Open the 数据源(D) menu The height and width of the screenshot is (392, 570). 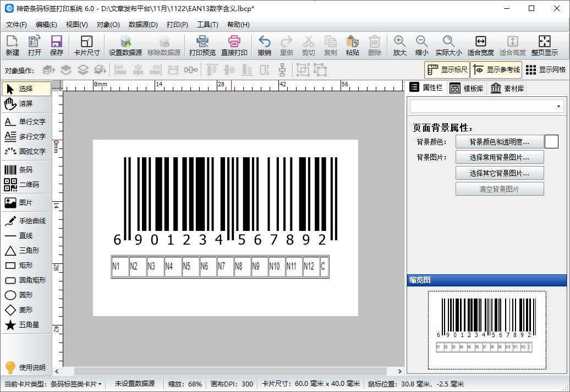(143, 25)
